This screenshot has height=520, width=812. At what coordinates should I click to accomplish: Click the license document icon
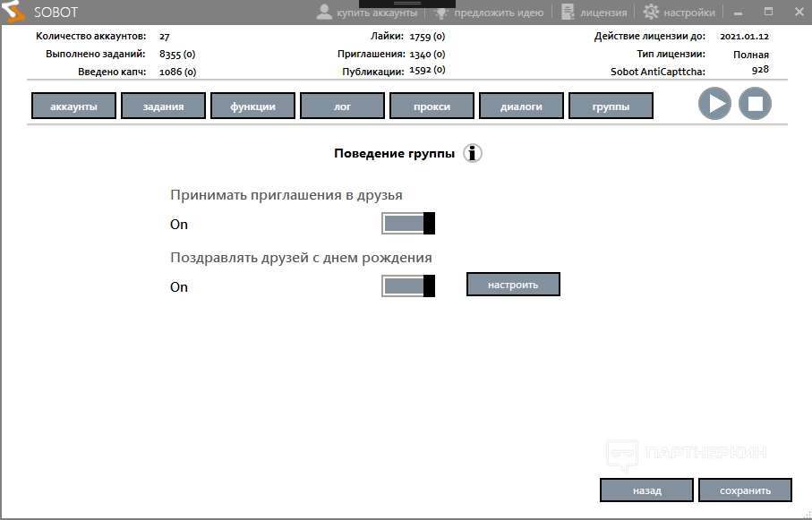click(568, 12)
